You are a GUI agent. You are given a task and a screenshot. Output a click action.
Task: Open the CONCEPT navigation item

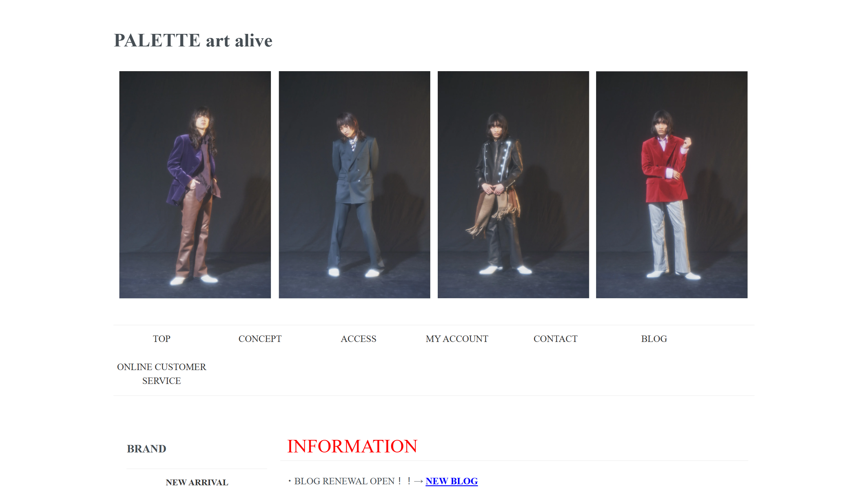[x=260, y=339]
